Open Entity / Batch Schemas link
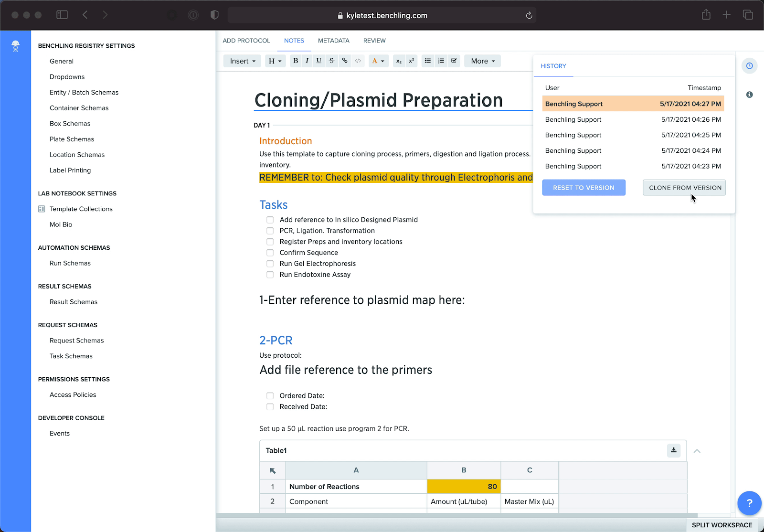The width and height of the screenshot is (764, 532). point(84,93)
